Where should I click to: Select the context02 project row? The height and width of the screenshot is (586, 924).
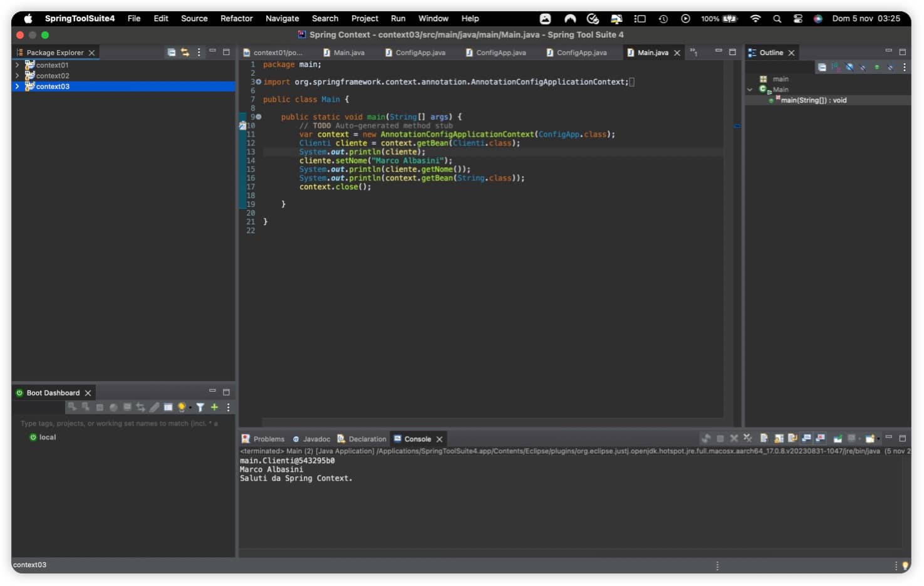[123, 76]
